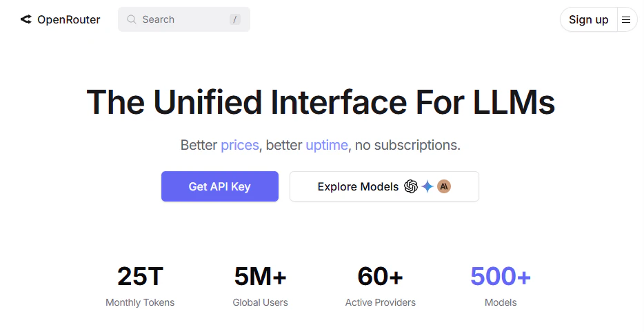Click the purple 500+ figure
Viewport: 644px width, 332px height.
501,276
